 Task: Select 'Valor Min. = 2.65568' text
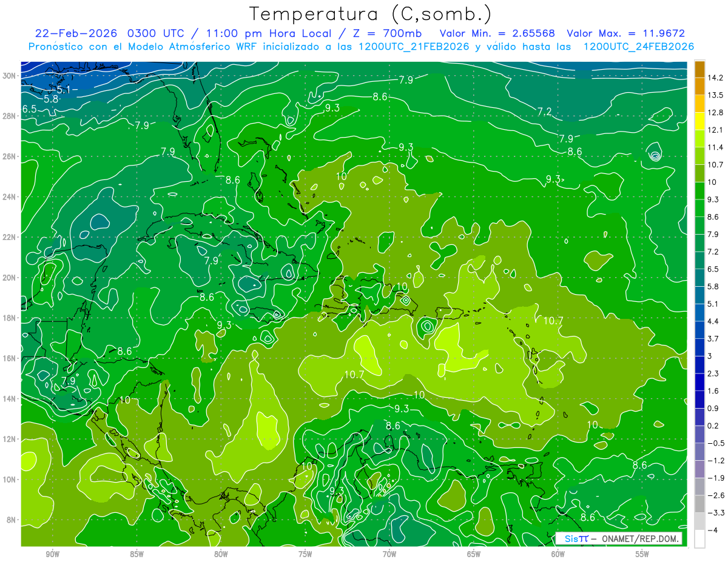click(497, 33)
